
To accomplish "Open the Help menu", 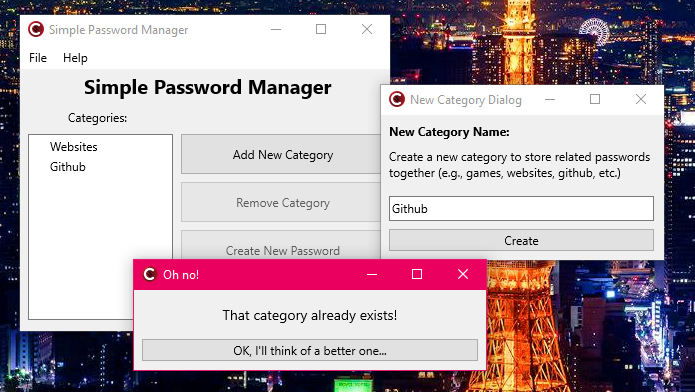I will coord(75,58).
